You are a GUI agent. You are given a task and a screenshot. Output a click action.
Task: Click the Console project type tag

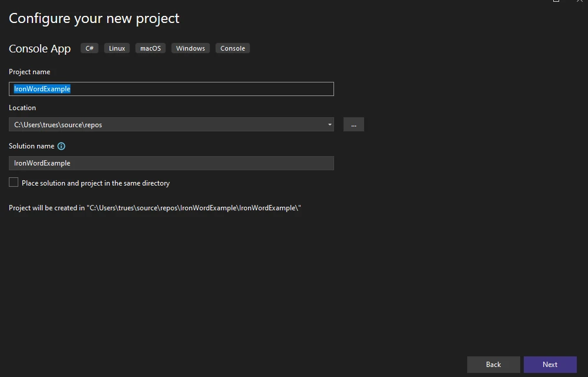[233, 48]
